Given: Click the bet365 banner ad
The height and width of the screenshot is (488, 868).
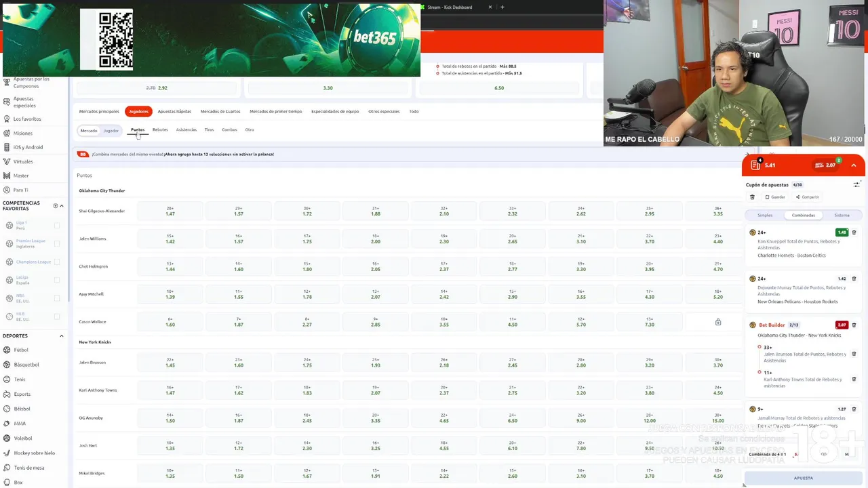Looking at the screenshot, I should (x=212, y=39).
